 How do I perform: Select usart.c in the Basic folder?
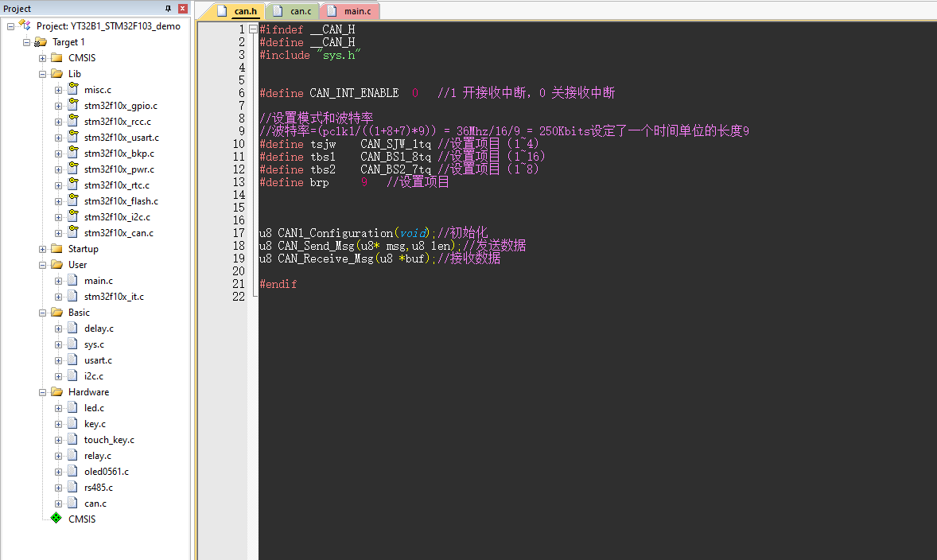[x=98, y=360]
